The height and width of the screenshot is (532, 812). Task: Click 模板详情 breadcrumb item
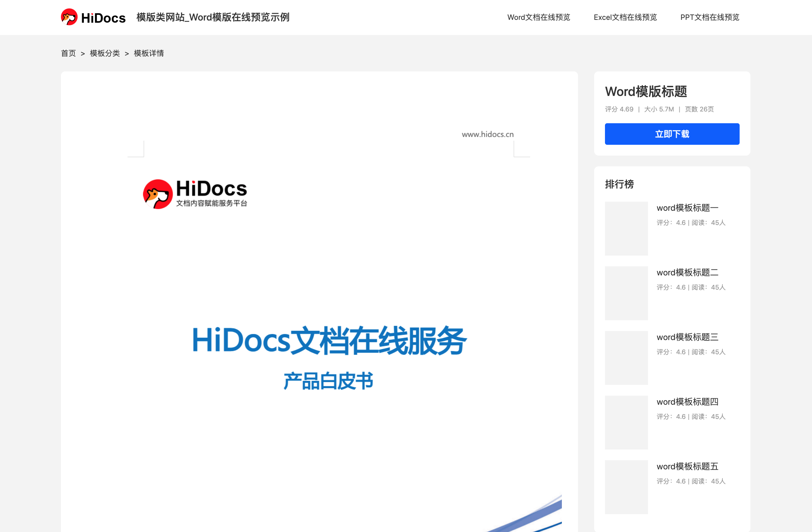[x=149, y=53]
